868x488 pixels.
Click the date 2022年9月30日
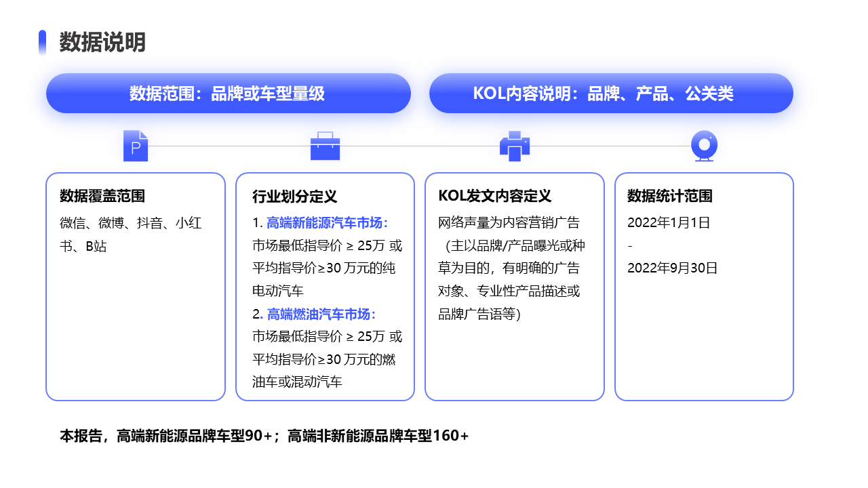click(x=673, y=268)
